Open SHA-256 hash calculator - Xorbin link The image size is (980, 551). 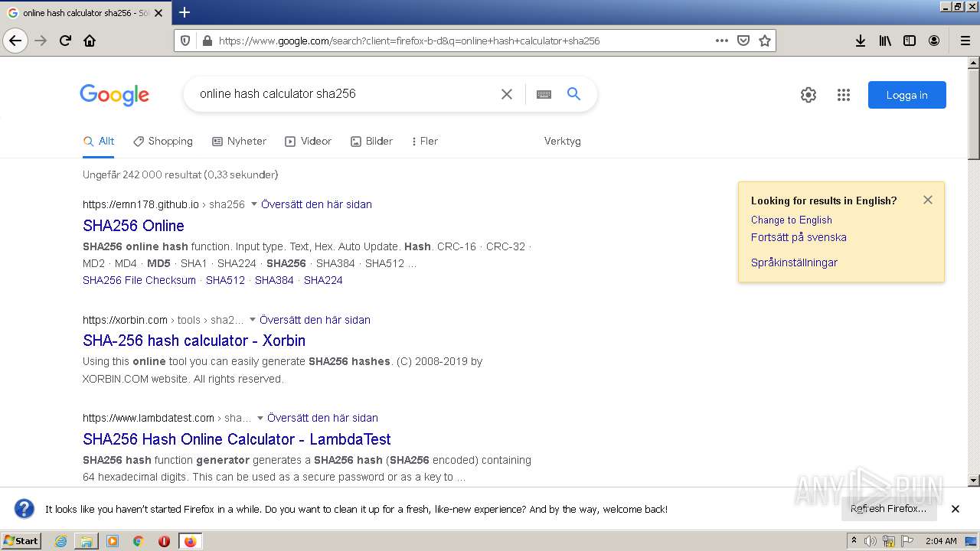194,341
